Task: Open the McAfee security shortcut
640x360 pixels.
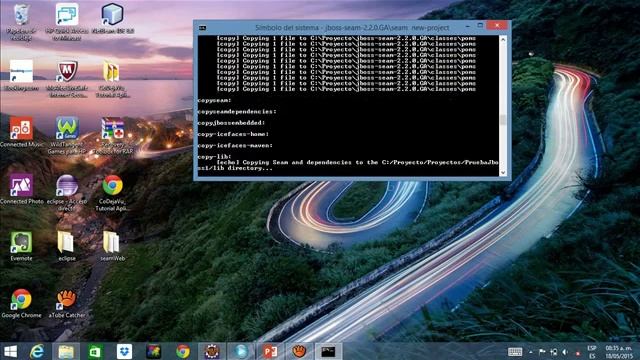Action: coord(67,79)
